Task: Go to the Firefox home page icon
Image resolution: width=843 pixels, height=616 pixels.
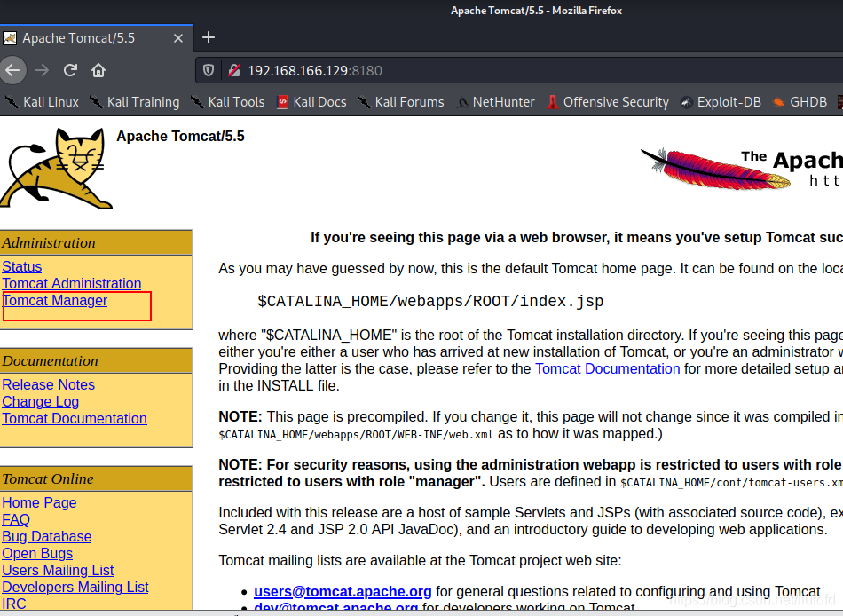Action: coord(98,70)
